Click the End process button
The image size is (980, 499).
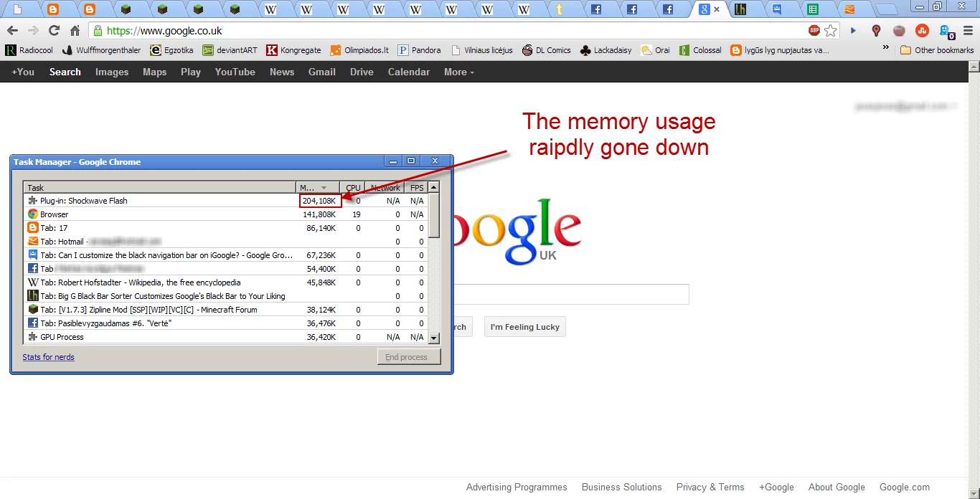coord(409,357)
